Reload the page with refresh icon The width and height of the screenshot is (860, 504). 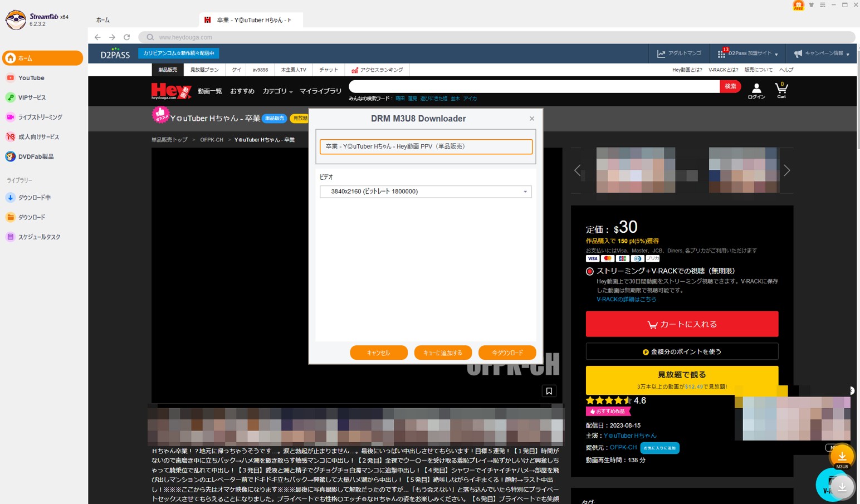(x=126, y=37)
